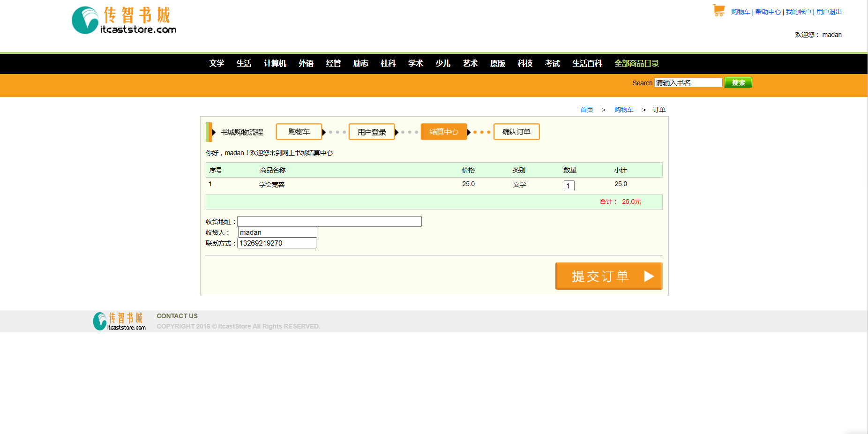Choose the 经管 category
The height and width of the screenshot is (434, 868).
333,63
